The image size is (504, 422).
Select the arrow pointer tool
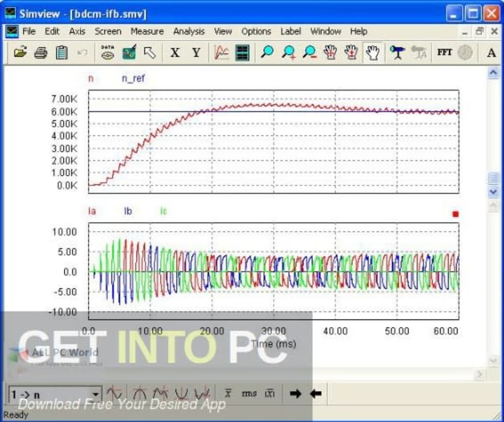149,52
